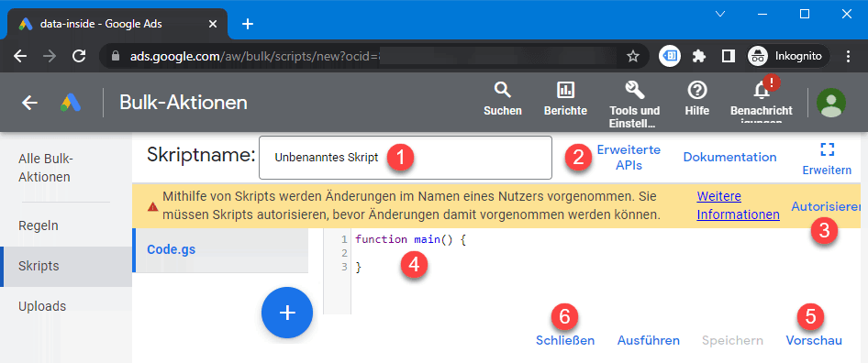This screenshot has width=868, height=363.
Task: Click the address bar URL
Action: tap(254, 56)
